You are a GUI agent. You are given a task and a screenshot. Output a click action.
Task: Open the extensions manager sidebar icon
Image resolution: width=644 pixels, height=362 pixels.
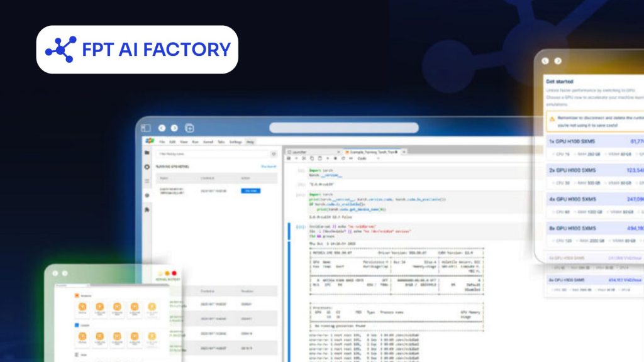pyautogui.click(x=148, y=207)
